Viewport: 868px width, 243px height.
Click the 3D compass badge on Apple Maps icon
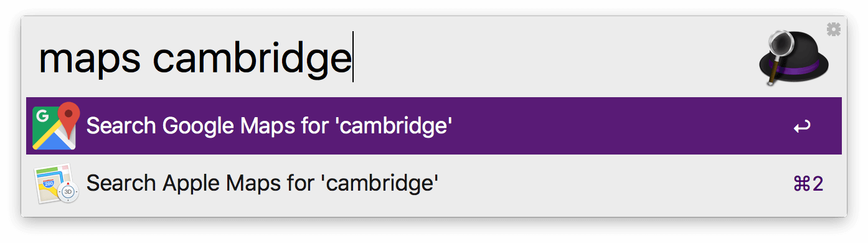click(68, 192)
